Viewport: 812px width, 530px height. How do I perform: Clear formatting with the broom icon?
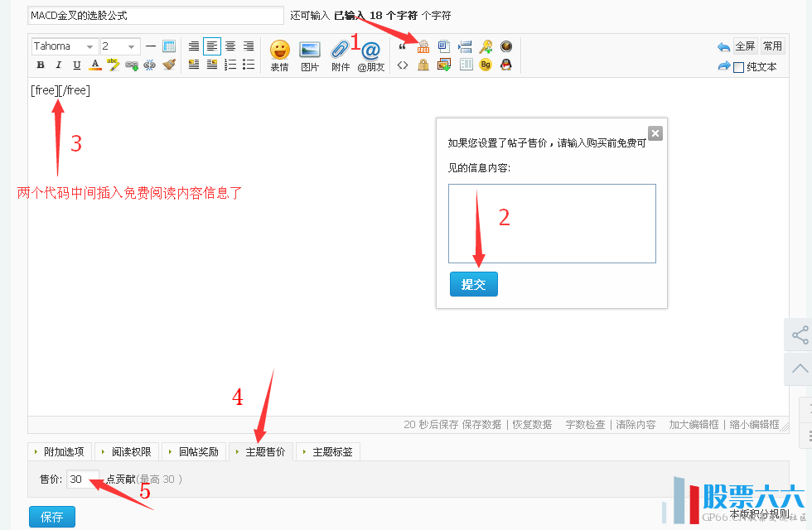pyautogui.click(x=171, y=65)
